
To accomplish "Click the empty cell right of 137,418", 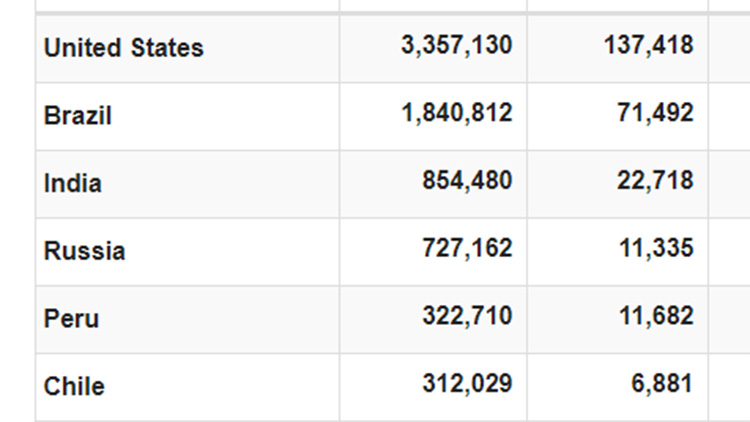I will (x=729, y=47).
